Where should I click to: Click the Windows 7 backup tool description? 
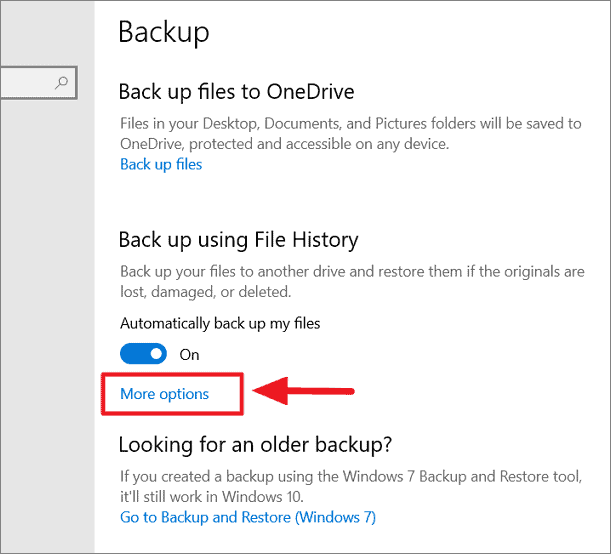tap(351, 486)
